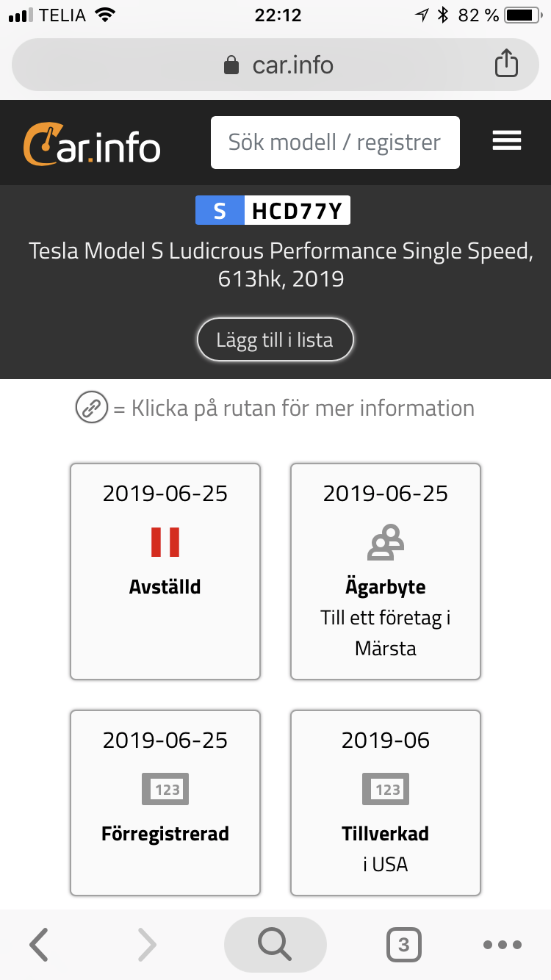The width and height of the screenshot is (551, 980).
Task: Tap the browser back arrow
Action: tap(39, 945)
